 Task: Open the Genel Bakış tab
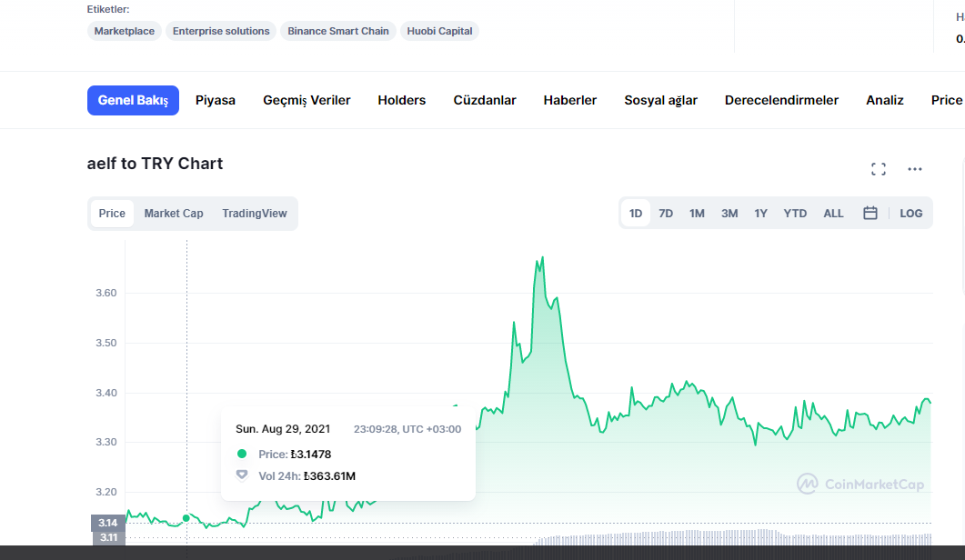[x=133, y=100]
